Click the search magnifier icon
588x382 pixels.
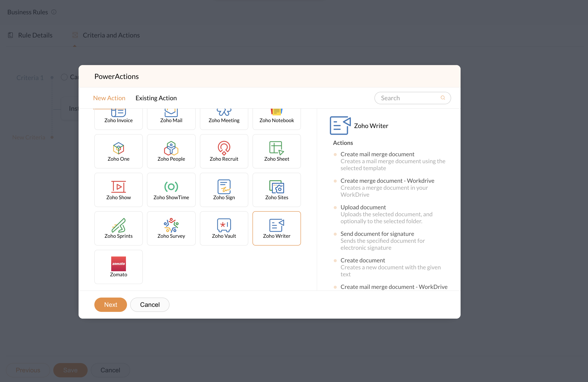pyautogui.click(x=443, y=98)
